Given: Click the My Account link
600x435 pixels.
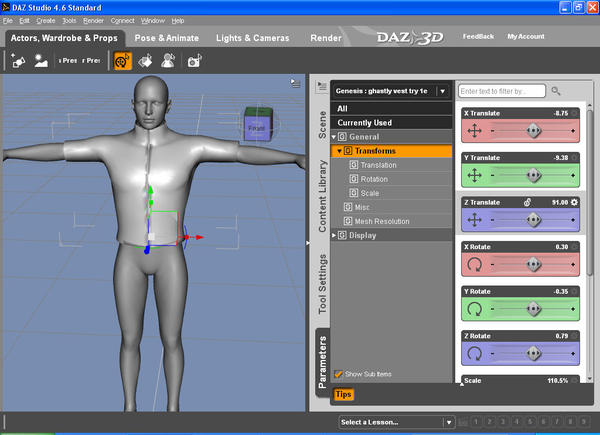Looking at the screenshot, I should click(x=526, y=36).
